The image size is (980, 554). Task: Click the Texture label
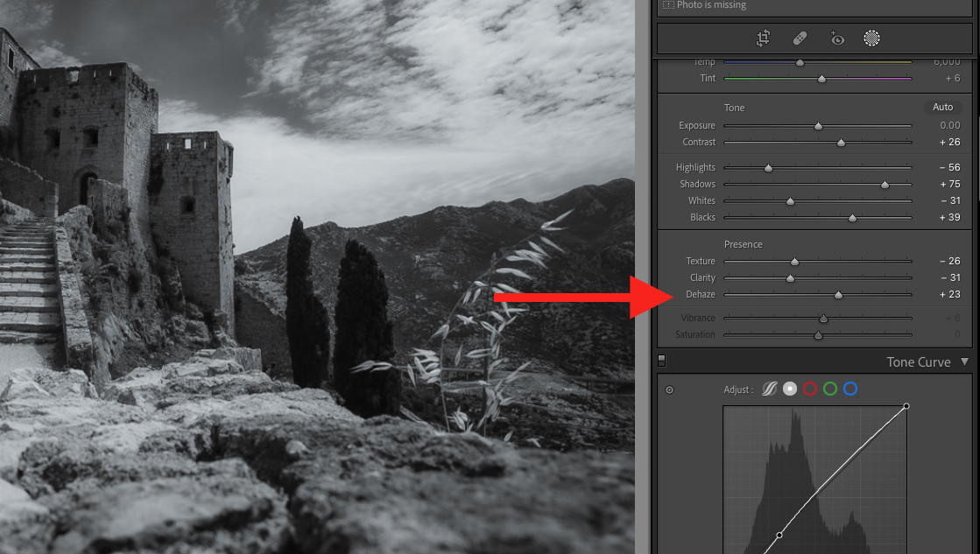[x=701, y=261]
